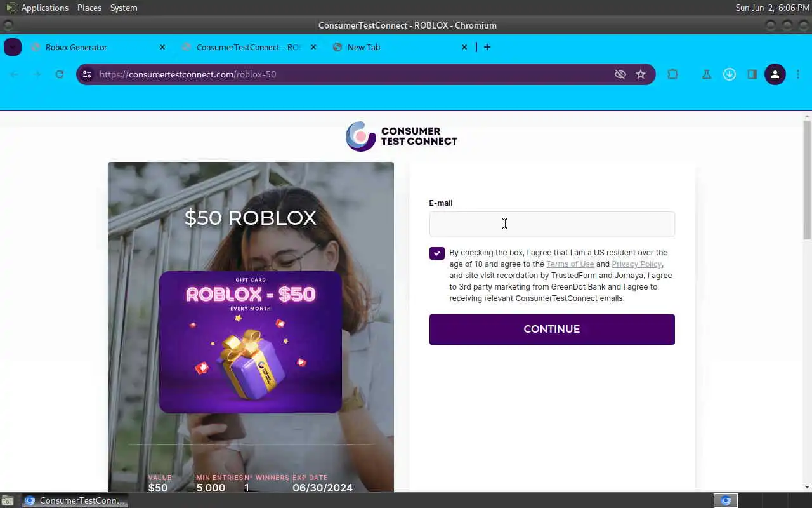
Task: Toggle the browser side panel icon
Action: pyautogui.click(x=752, y=74)
